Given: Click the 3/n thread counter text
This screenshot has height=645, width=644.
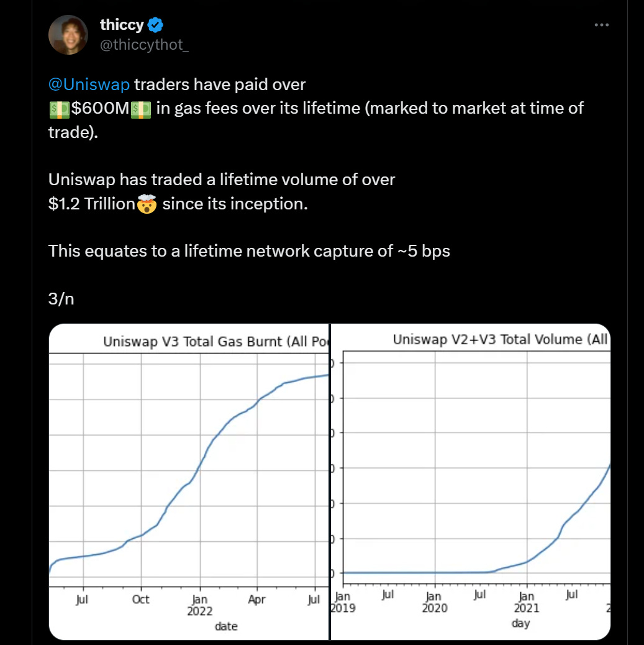Looking at the screenshot, I should tap(61, 299).
